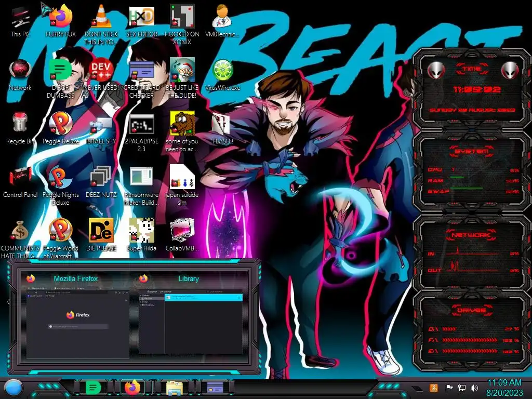Switch to Library window preview
Screen dimensions: 532x399
[x=191, y=323]
